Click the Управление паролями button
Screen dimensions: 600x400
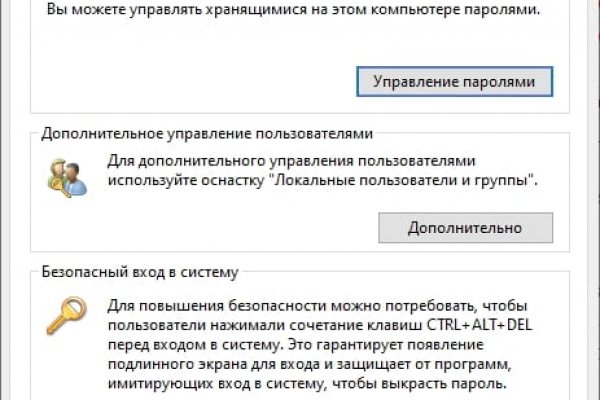tap(453, 80)
